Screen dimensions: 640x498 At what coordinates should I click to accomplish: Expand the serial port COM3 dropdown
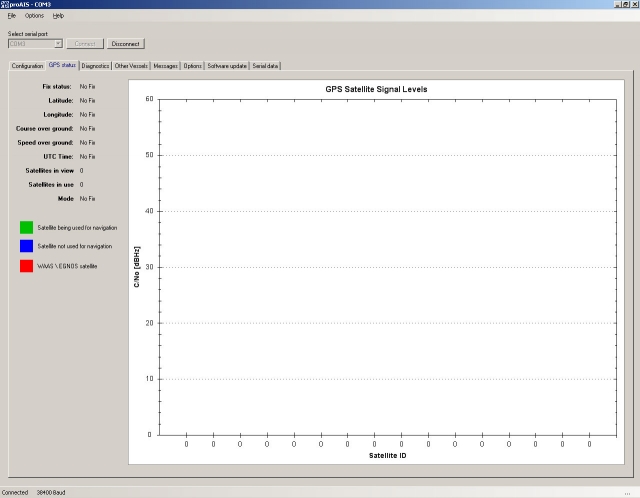point(59,44)
